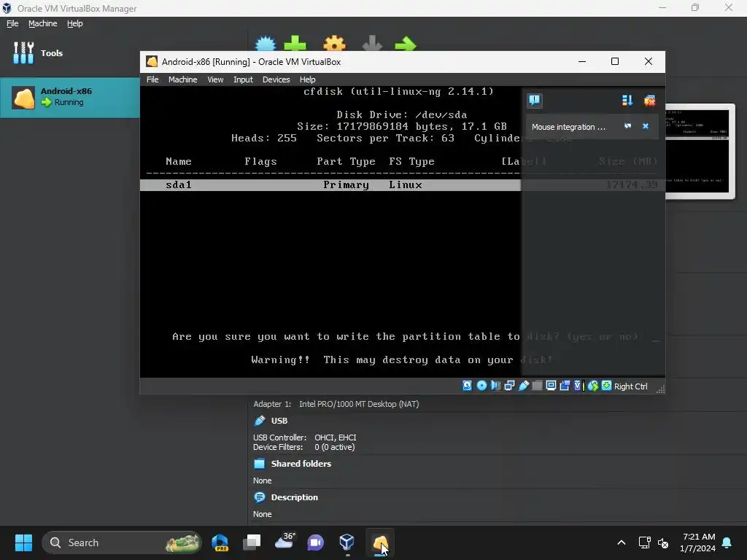Click the New VM toolbar icon in Manager

(266, 44)
